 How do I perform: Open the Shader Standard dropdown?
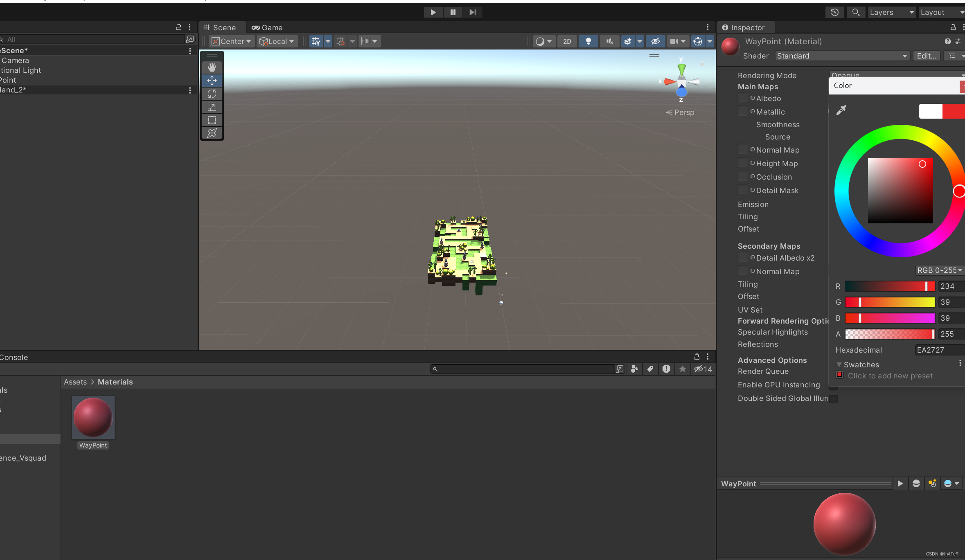(x=840, y=55)
